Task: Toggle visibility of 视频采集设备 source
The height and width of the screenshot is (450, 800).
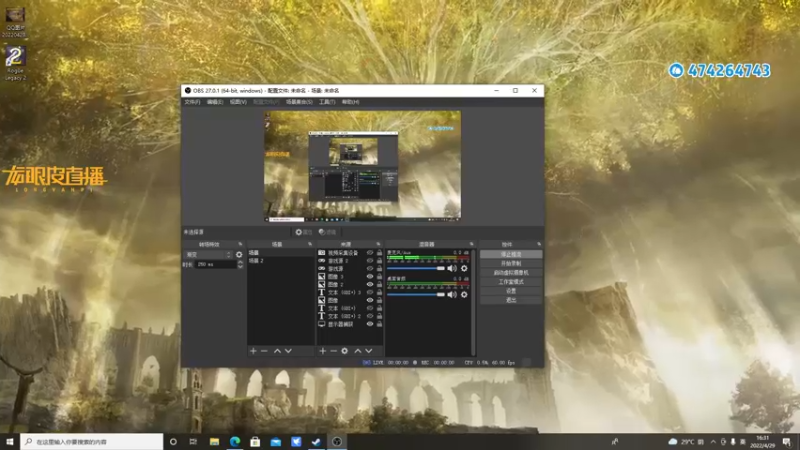Action: (x=370, y=253)
